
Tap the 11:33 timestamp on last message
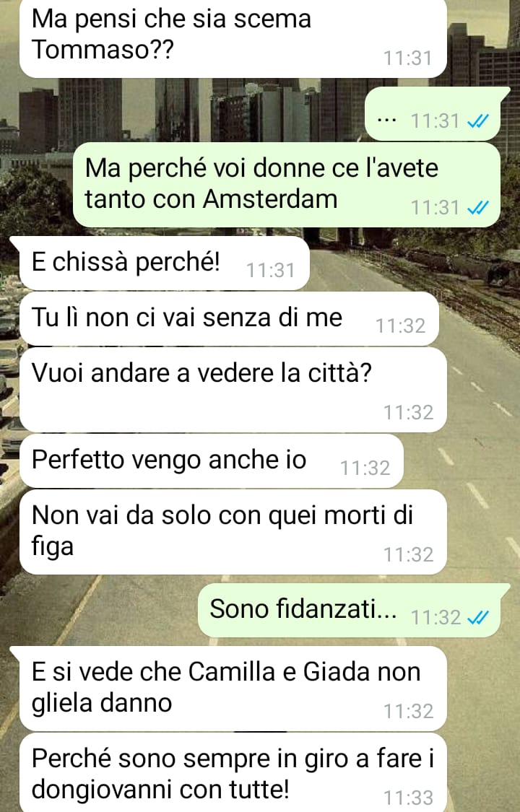click(x=408, y=798)
